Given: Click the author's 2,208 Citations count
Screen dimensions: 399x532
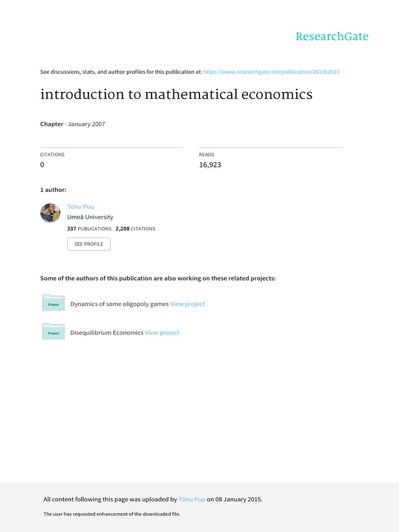Looking at the screenshot, I should click(x=135, y=229).
